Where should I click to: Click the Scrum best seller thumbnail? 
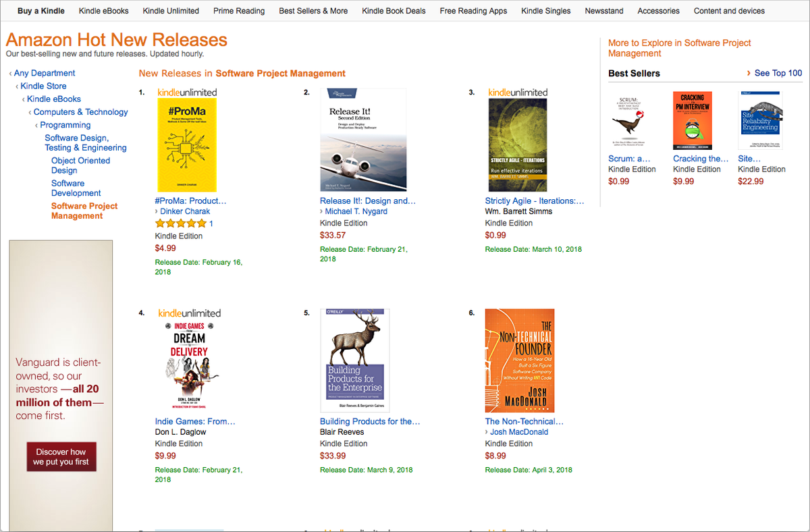628,120
